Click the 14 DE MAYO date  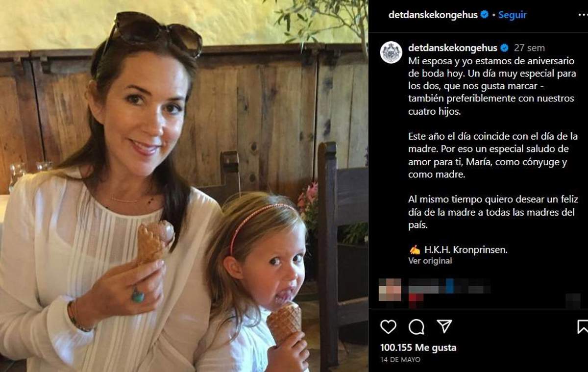coord(400,360)
